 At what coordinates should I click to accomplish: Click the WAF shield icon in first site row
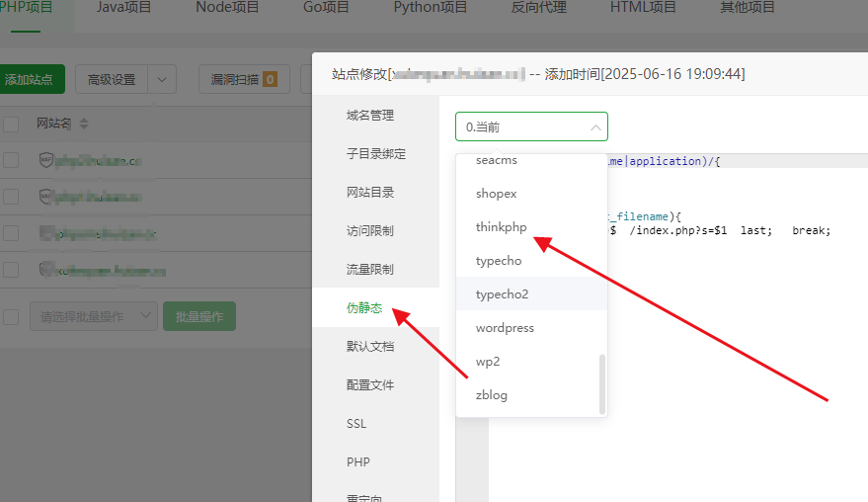(x=45, y=160)
